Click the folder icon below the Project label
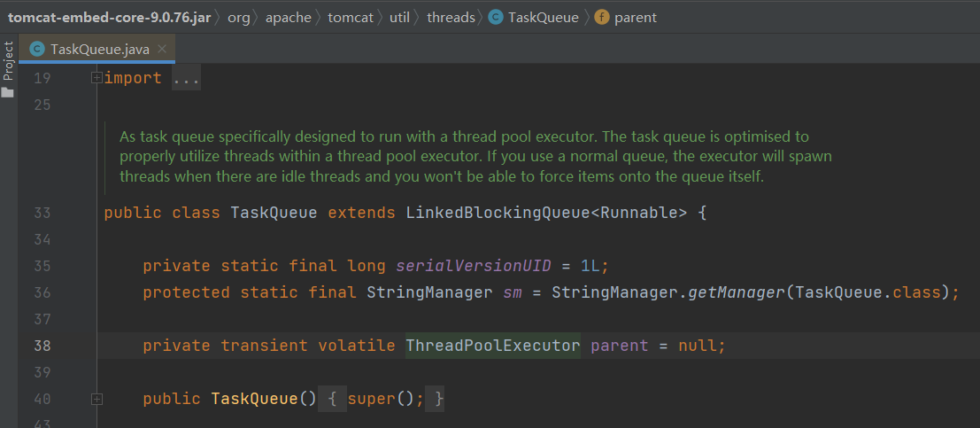Image resolution: width=980 pixels, height=428 pixels. [x=8, y=91]
